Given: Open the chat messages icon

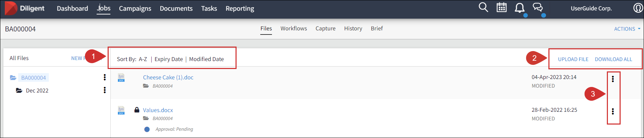Looking at the screenshot, I should (538, 8).
